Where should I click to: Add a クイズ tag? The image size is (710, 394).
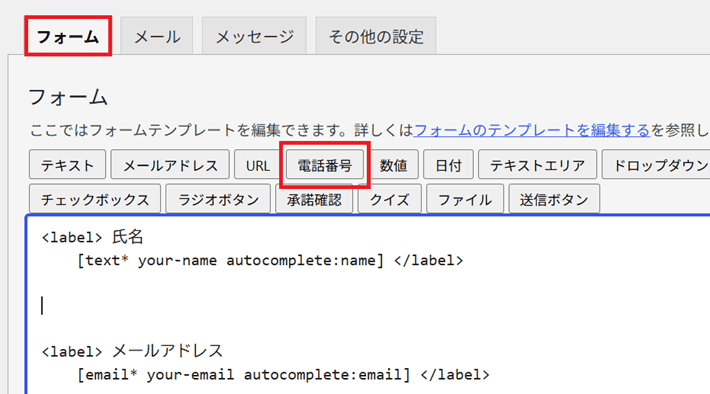(x=389, y=199)
